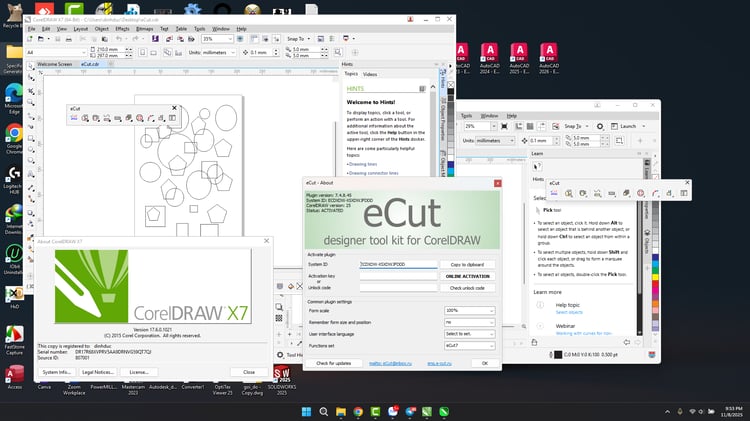Click the Undo arrow in X7 toolbar
The image size is (750, 421).
click(x=120, y=39)
